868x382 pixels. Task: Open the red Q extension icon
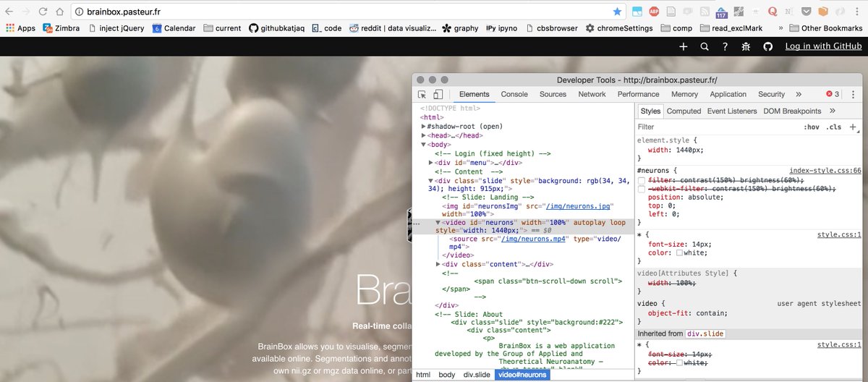click(x=773, y=12)
